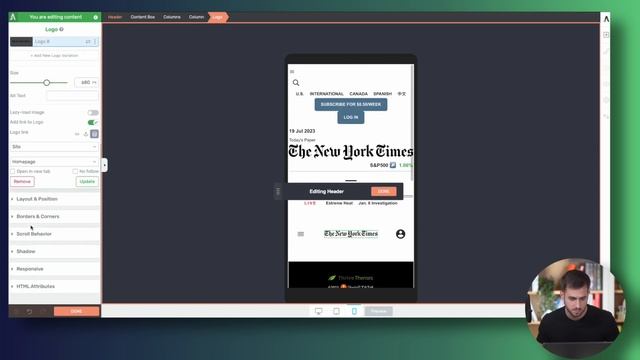Click the drag handle left of Editing Header bar
This screenshot has height=360, width=640.
coord(278,191)
